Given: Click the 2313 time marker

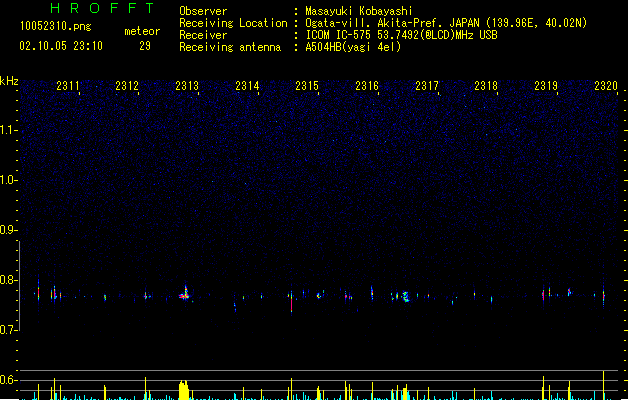Looking at the screenshot, I should 187,86.
